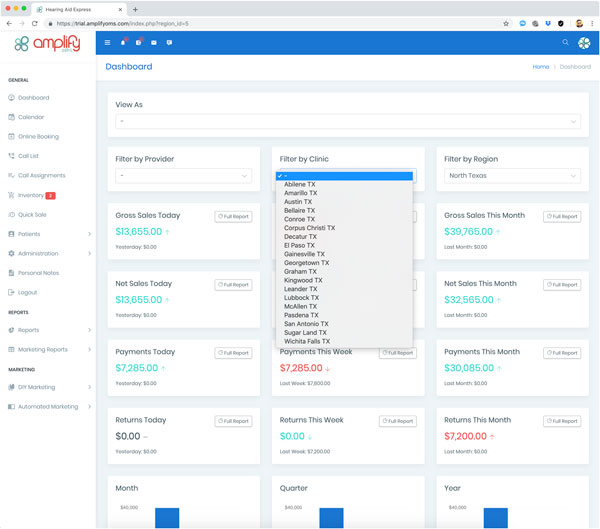This screenshot has height=529, width=600.
Task: Choose El Paso TX clinic option
Action: click(x=300, y=245)
